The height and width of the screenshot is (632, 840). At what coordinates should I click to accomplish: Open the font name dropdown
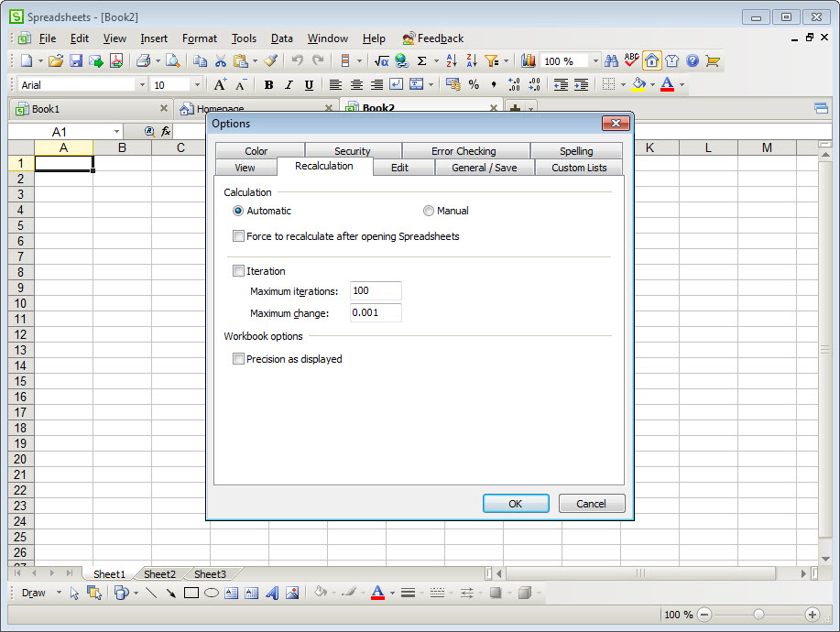coord(141,85)
